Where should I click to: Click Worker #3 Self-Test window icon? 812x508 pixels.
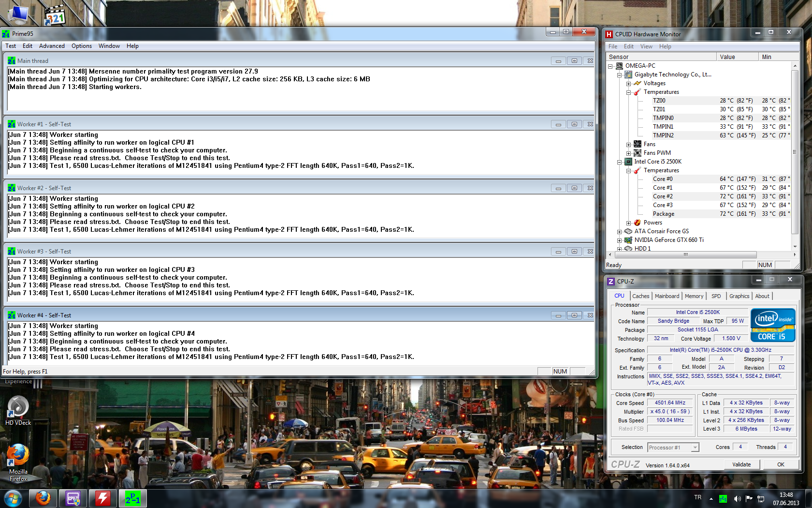12,252
